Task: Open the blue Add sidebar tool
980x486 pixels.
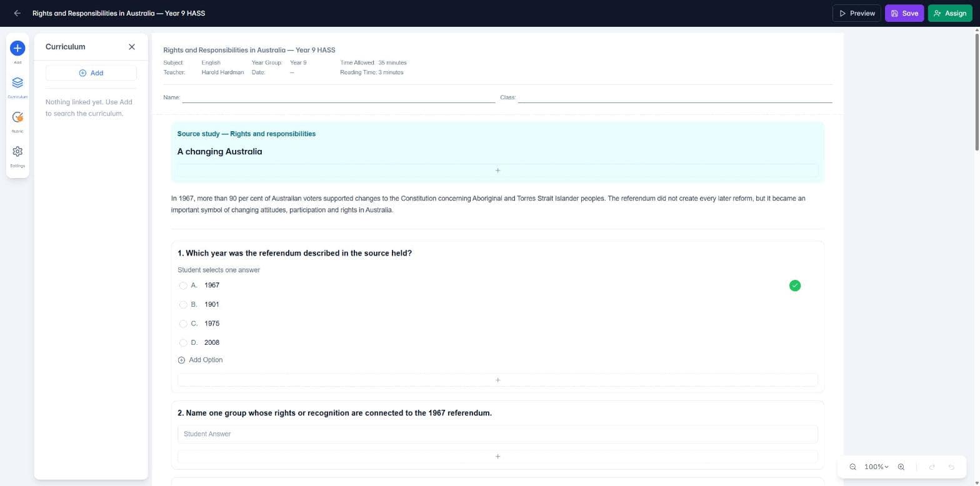Action: [x=17, y=48]
